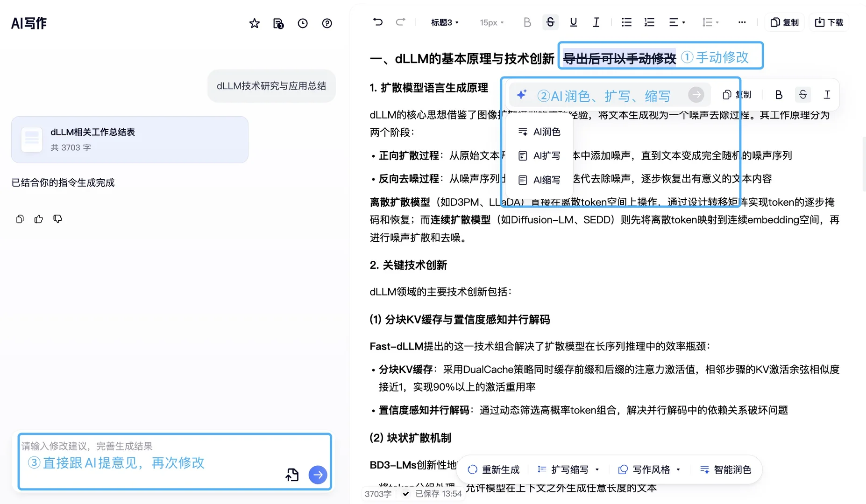This screenshot has height=504, width=866.
Task: Click the heading (2) 块状扩散机制
Action: [x=410, y=438]
